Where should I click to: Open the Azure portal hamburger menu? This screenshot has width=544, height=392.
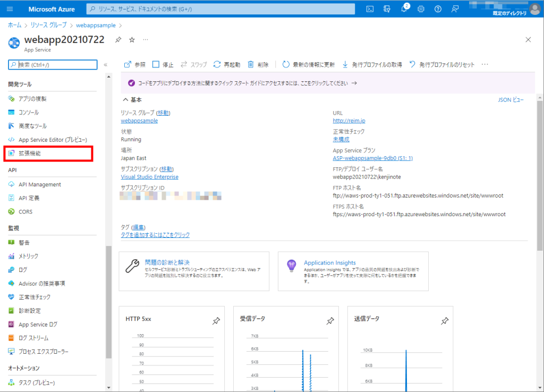pyautogui.click(x=10, y=9)
